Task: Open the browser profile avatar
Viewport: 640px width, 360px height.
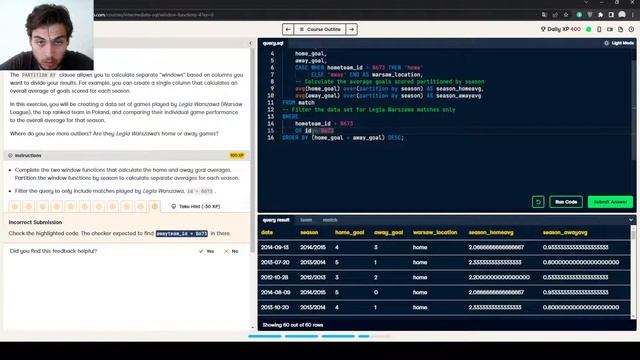Action: pos(622,15)
